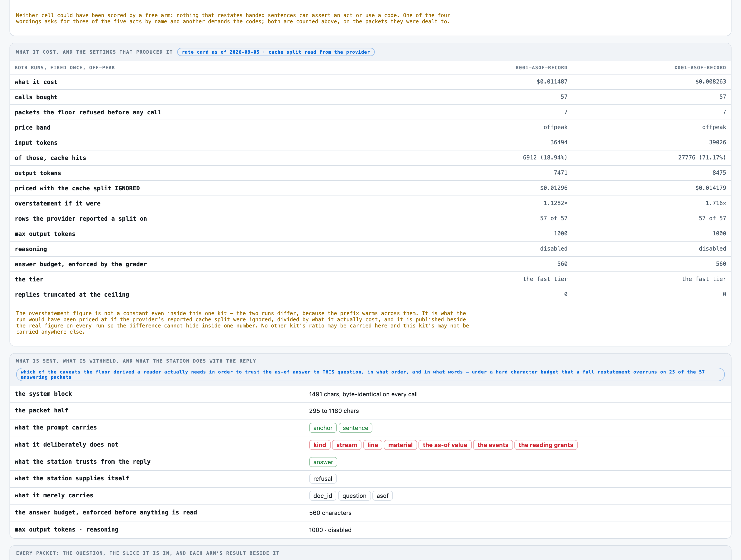The width and height of the screenshot is (741, 560).
Task: Select the R001-ASOF-RECORD column header
Action: click(541, 68)
